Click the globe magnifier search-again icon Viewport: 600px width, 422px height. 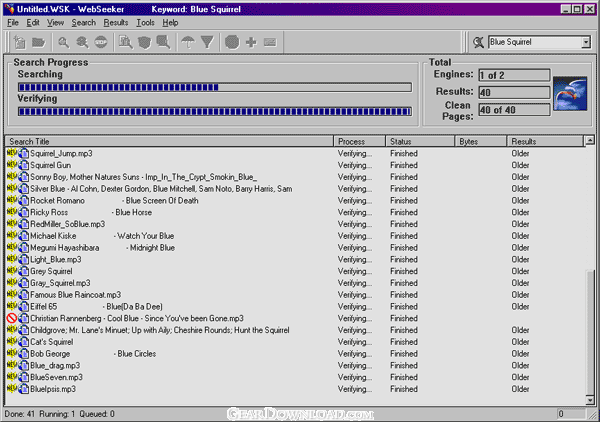tap(82, 42)
